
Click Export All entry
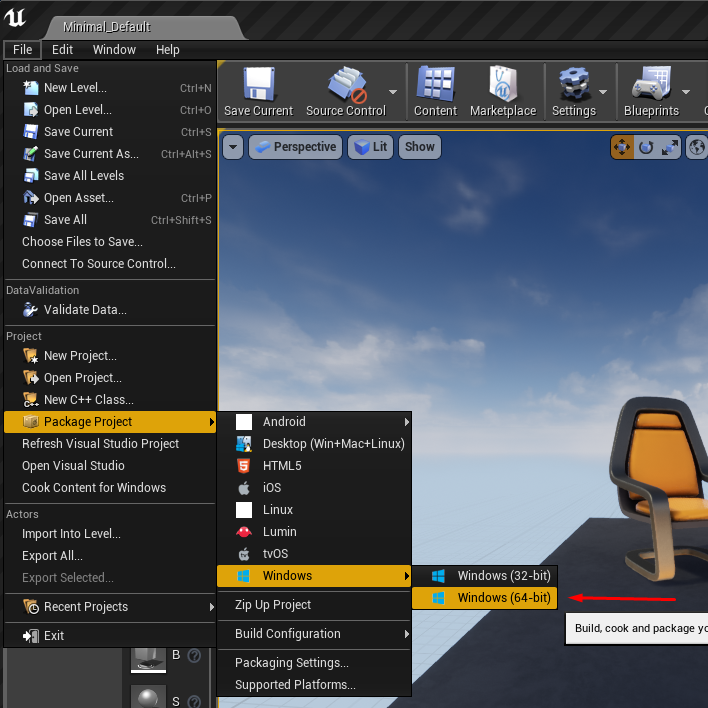point(110,556)
